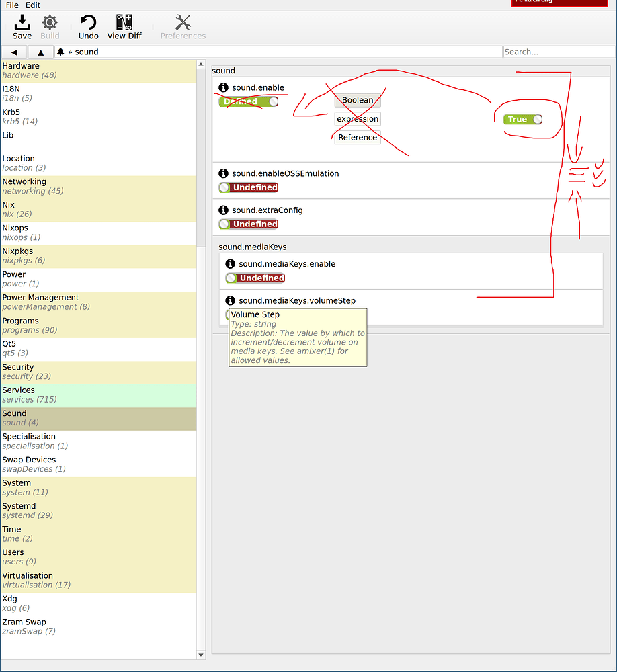Click the info icon beside sound.extraConfig
The image size is (617, 672).
[x=223, y=210]
